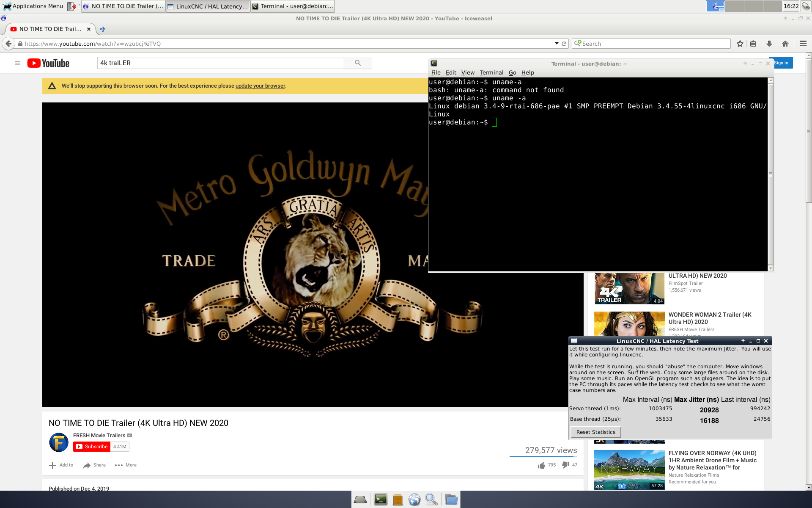This screenshot has width=812, height=508.
Task: Open the magnifier search dock icon
Action: [x=431, y=500]
